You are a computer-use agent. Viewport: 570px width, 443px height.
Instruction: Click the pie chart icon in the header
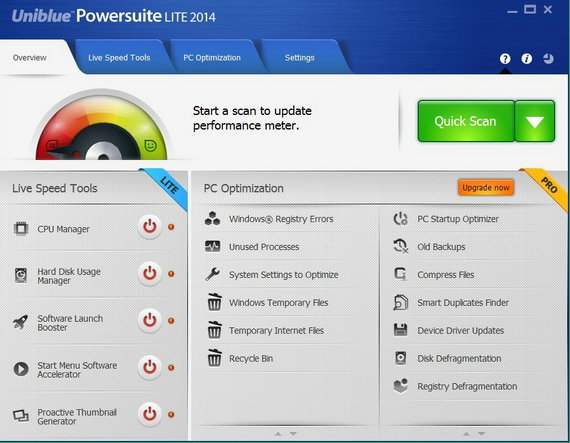coord(548,59)
